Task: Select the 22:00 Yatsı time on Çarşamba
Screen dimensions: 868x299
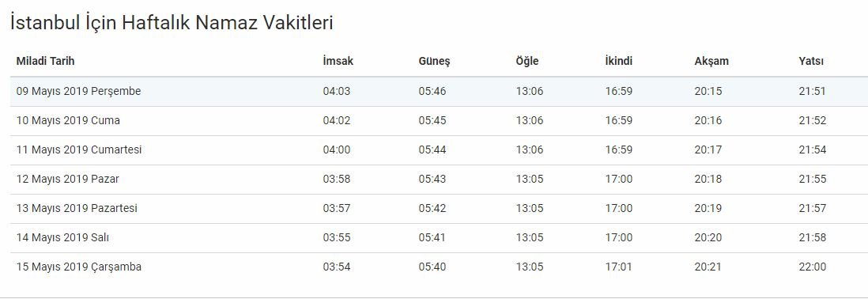Action: tap(812, 267)
